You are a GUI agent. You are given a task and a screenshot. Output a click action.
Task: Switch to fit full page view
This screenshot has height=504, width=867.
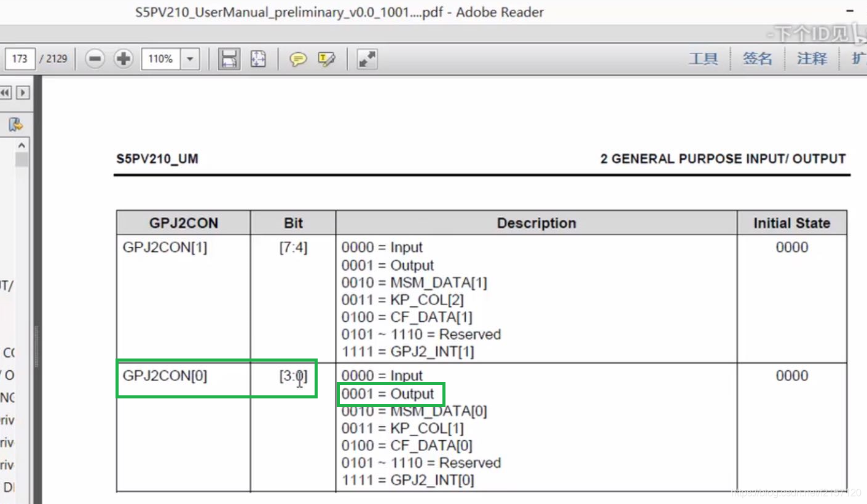258,59
